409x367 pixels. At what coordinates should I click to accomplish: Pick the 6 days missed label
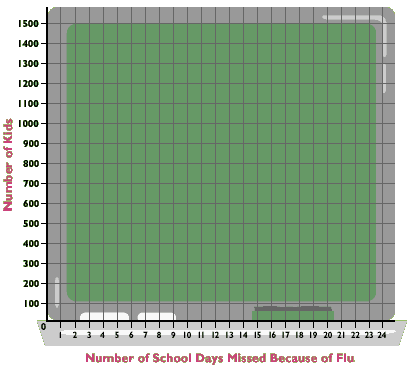[x=131, y=335]
